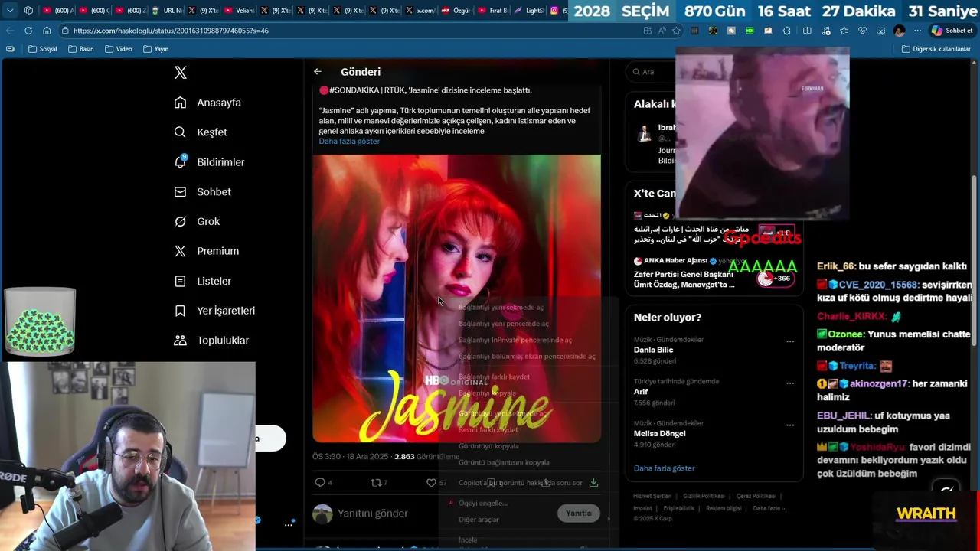Click the green download icon under post
Screen dimensions: 980x551
tap(593, 483)
